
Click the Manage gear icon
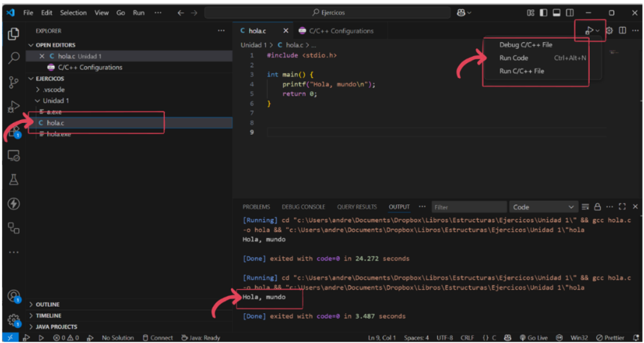(x=14, y=320)
